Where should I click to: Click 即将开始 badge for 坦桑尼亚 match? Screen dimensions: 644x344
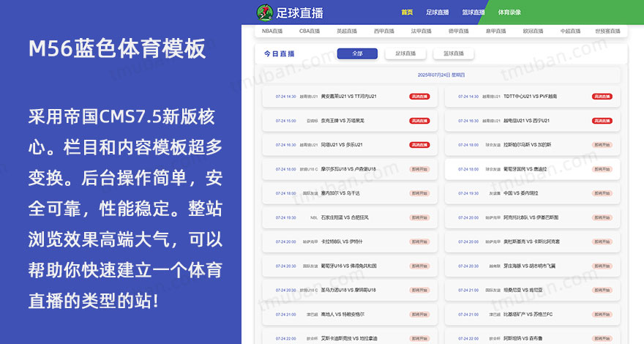point(602,290)
